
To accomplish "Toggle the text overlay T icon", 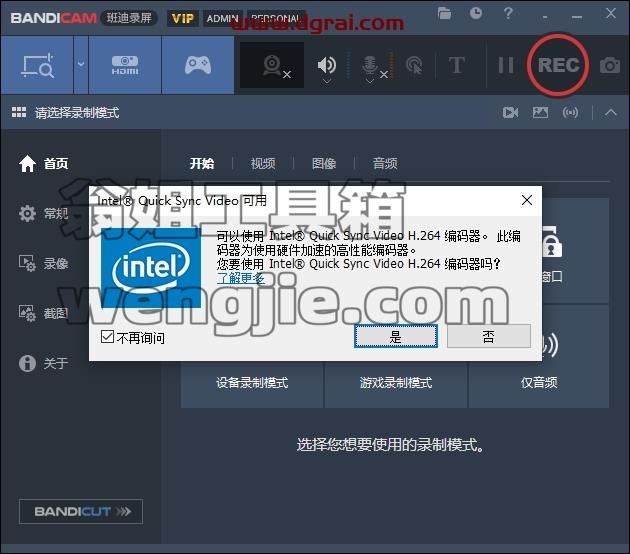I will pyautogui.click(x=457, y=65).
